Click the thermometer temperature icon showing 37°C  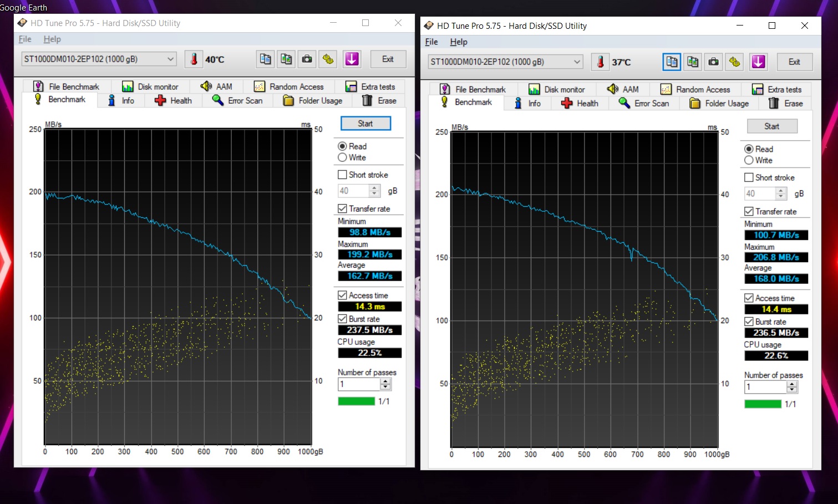(600, 62)
